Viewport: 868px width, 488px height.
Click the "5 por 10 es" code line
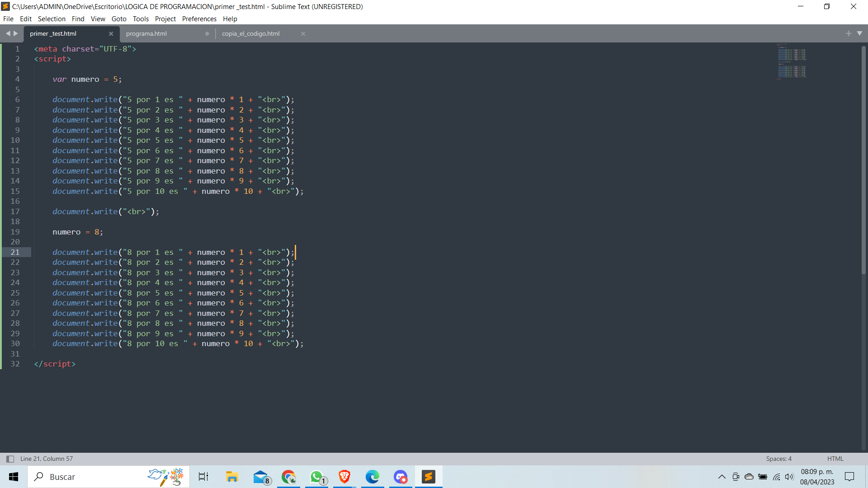coord(178,192)
